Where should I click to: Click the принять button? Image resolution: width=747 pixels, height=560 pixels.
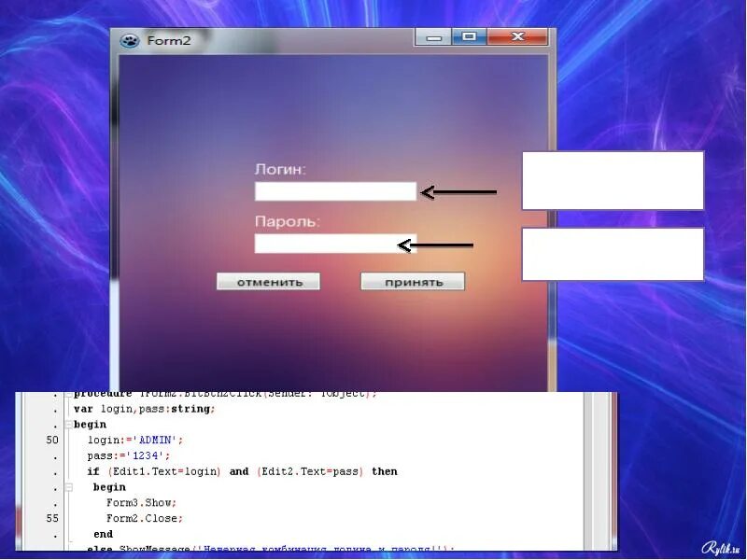click(413, 282)
